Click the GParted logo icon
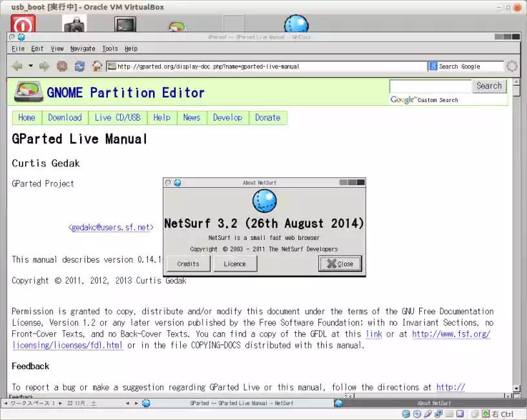Screen dimensions: 527x420 28,92
